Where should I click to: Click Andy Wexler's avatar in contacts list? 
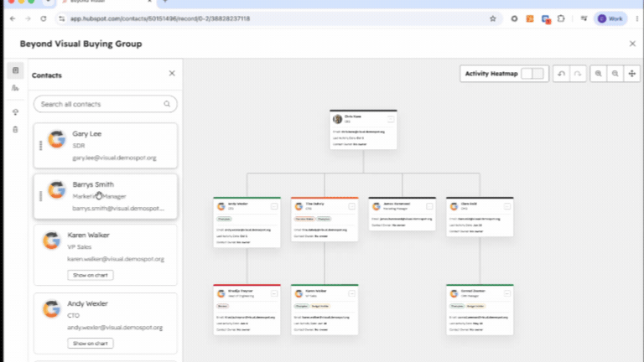tap(52, 309)
